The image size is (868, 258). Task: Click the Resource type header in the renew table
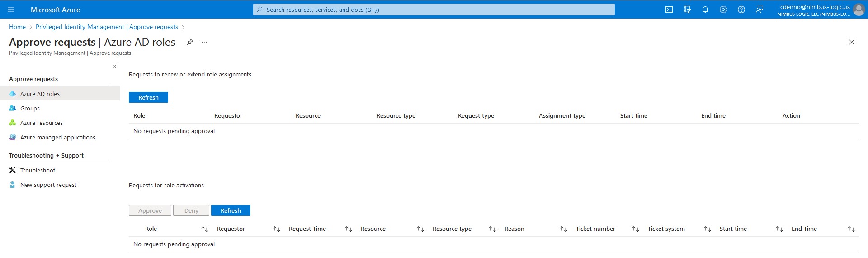(x=396, y=115)
